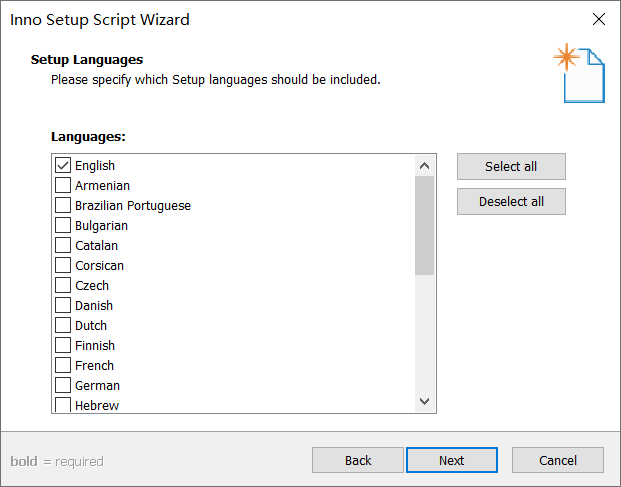Check the Corsican language box
This screenshot has width=621, height=487.
tap(63, 265)
